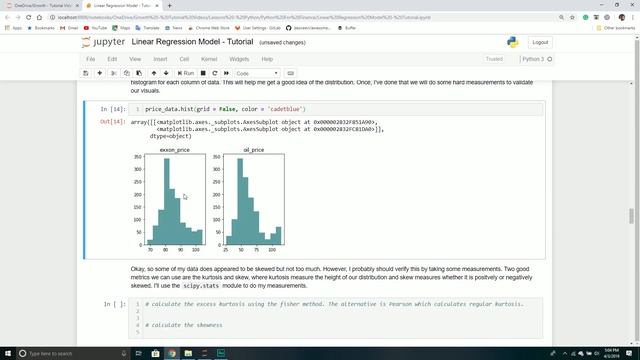Open the Help menu
The image size is (640, 360).
pyautogui.click(x=267, y=59)
